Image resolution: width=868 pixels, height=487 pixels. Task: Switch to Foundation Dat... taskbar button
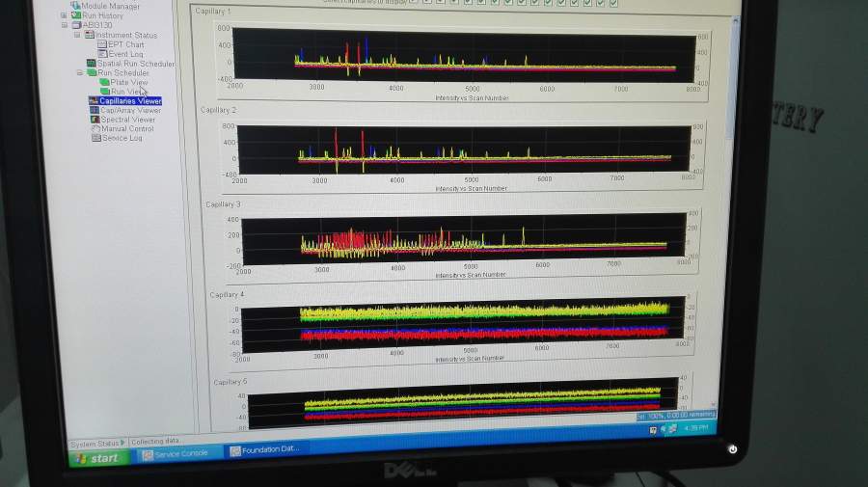click(265, 450)
